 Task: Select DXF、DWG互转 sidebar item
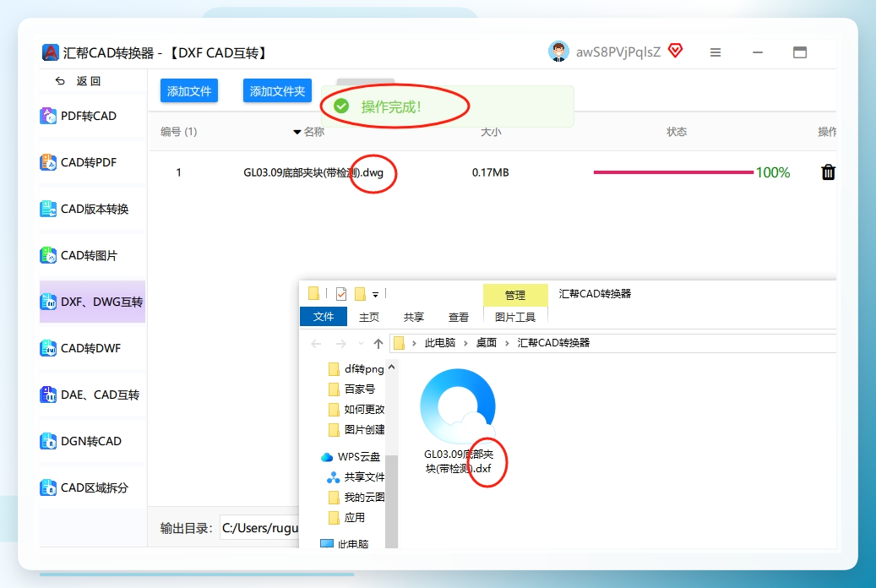[x=92, y=302]
